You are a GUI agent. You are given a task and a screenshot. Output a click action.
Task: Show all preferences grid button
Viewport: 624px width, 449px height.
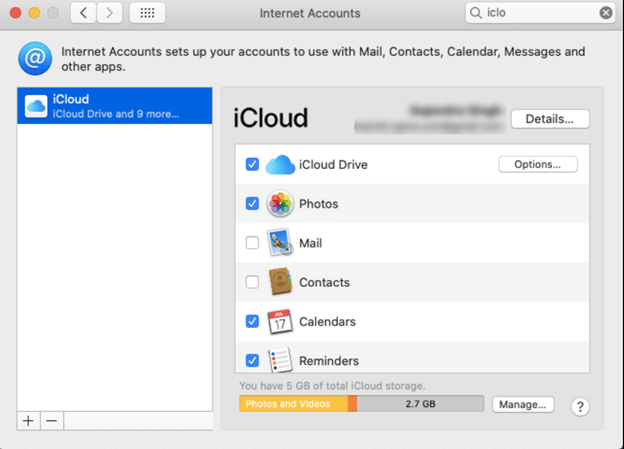point(147,13)
